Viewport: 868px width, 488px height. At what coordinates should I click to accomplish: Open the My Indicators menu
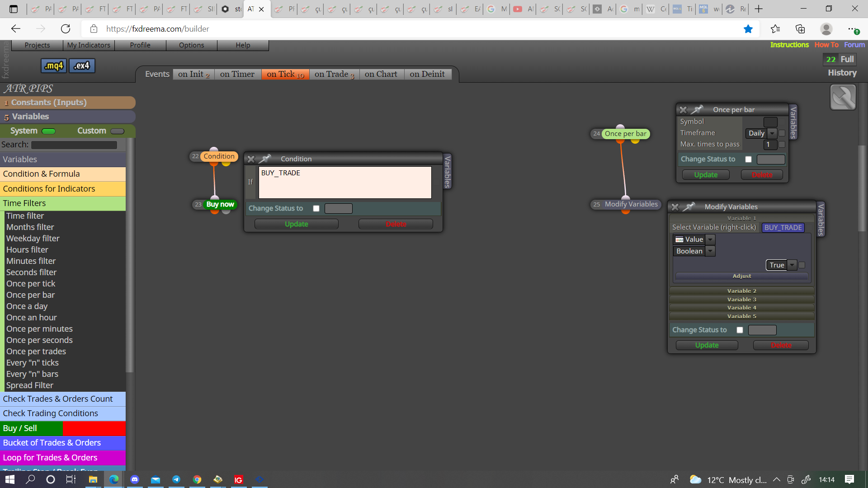[x=89, y=45]
